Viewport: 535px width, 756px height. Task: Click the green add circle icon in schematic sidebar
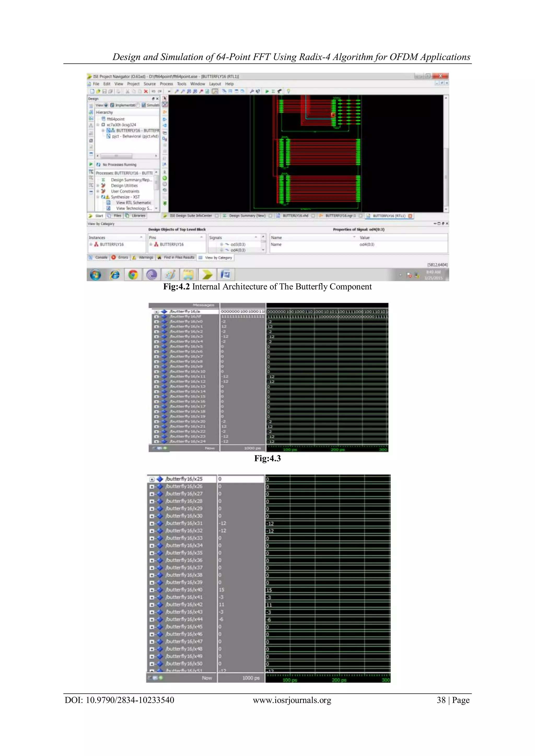(x=165, y=178)
